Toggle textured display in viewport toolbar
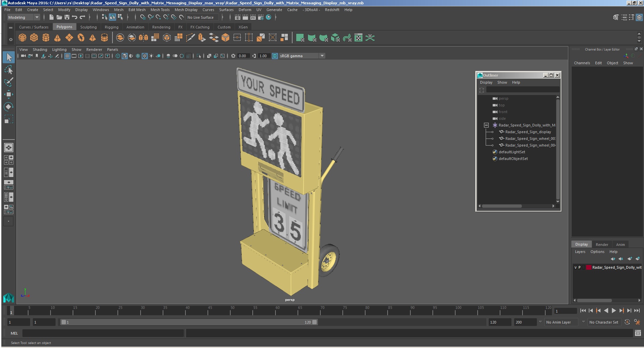This screenshot has width=644, height=348. (x=145, y=56)
